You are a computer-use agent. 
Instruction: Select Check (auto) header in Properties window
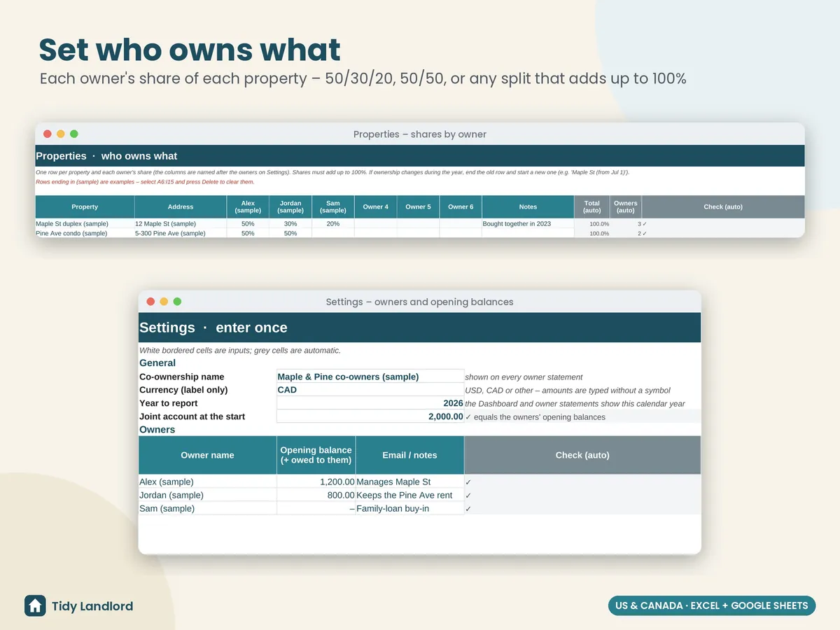point(723,206)
